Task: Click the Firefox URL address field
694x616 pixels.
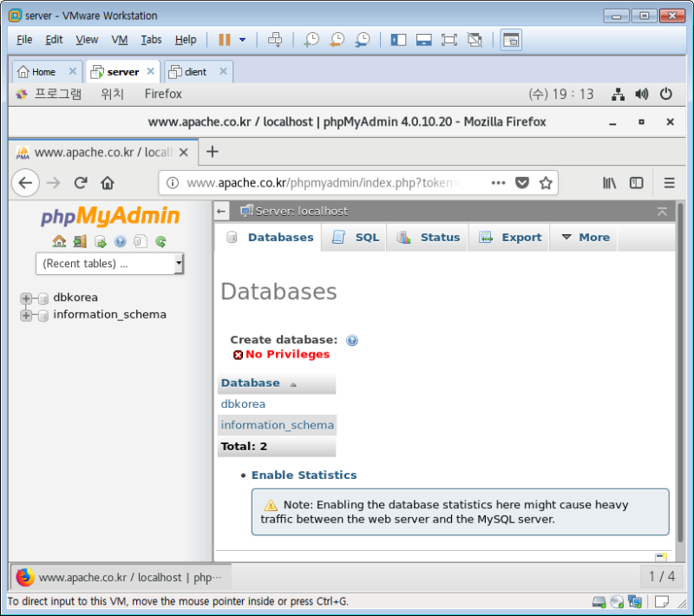Action: tap(323, 183)
